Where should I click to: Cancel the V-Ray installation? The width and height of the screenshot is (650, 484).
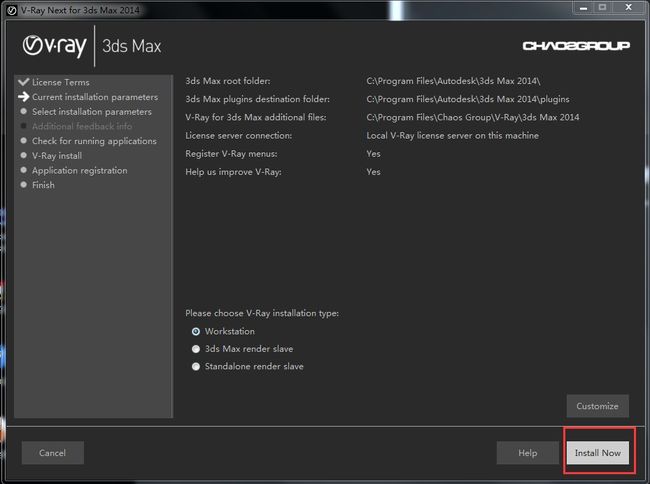pyautogui.click(x=53, y=453)
